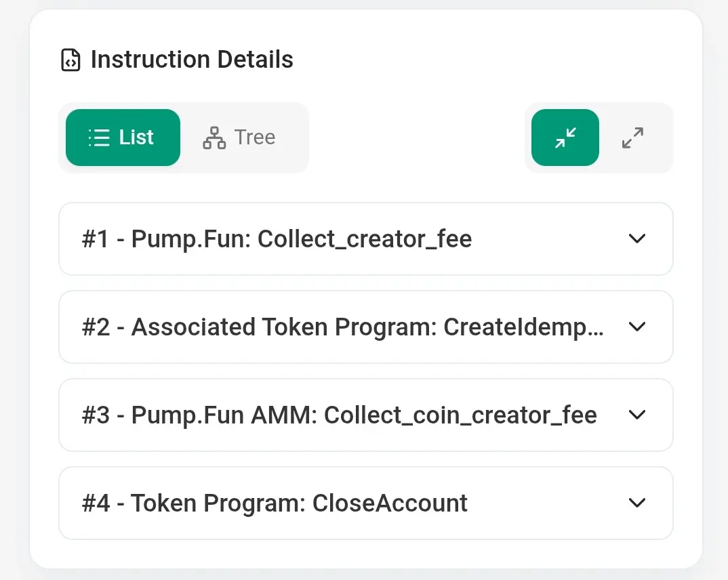This screenshot has width=728, height=580.
Task: Open the Pump.Fun: Collect_creator_fee row
Action: [302, 239]
